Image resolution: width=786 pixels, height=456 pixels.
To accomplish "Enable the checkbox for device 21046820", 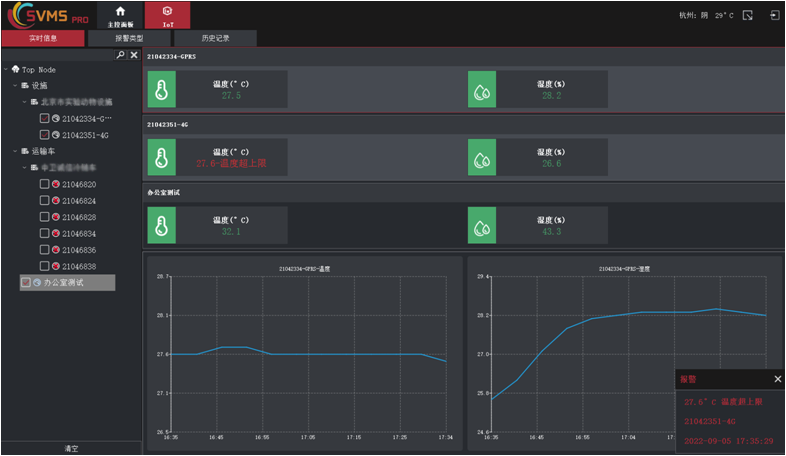I will click(x=44, y=185).
